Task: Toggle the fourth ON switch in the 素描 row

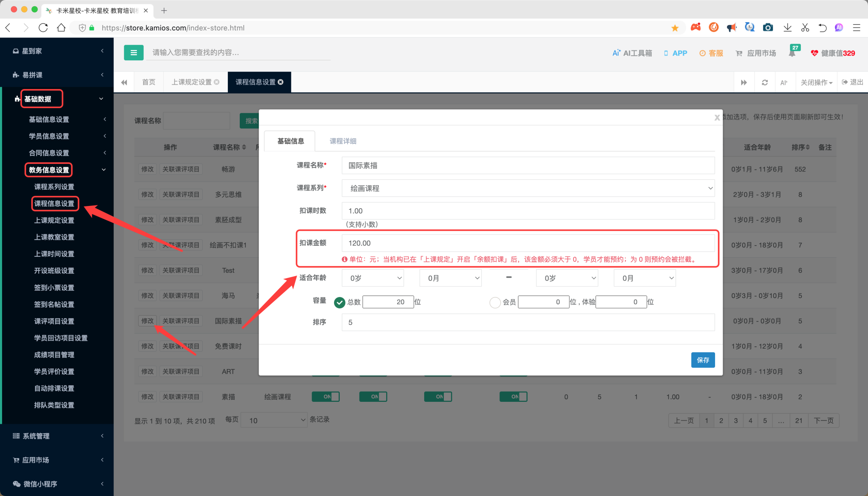Action: (513, 396)
